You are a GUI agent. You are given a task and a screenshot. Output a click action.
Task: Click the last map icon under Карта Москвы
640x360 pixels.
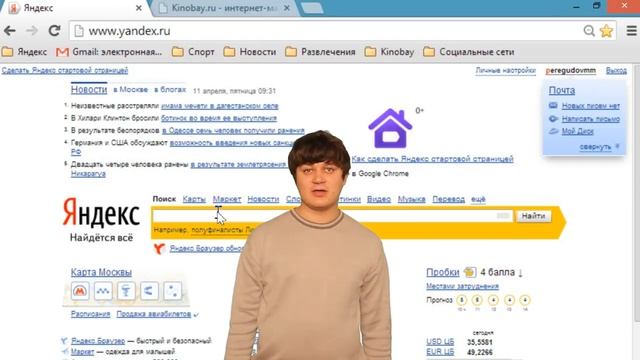[x=172, y=291]
